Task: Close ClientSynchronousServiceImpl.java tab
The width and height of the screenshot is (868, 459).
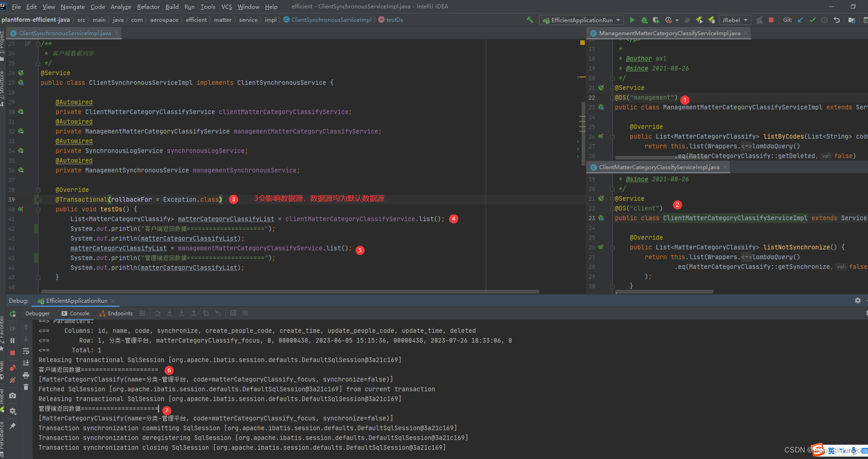Action: tap(116, 33)
